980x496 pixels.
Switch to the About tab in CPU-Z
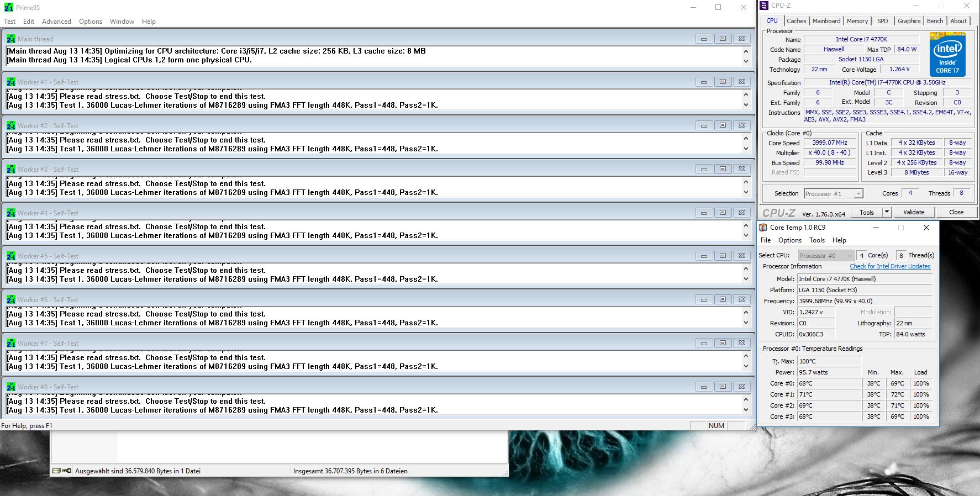[x=958, y=21]
